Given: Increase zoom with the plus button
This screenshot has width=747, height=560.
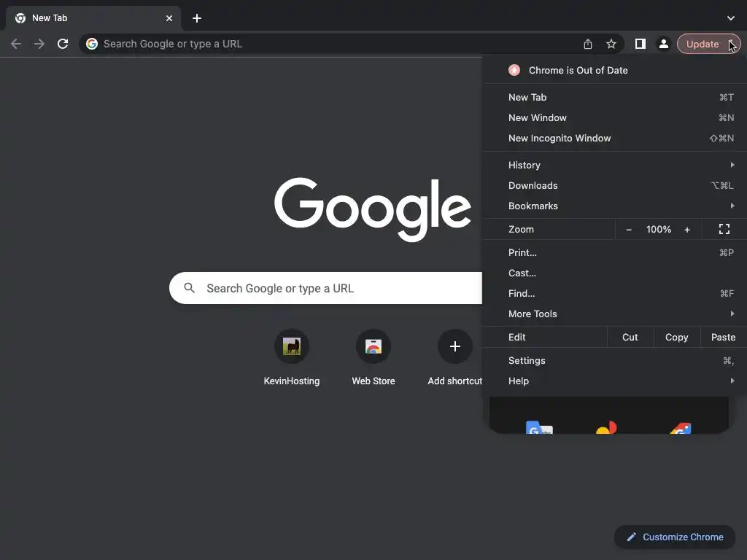Looking at the screenshot, I should click(687, 230).
